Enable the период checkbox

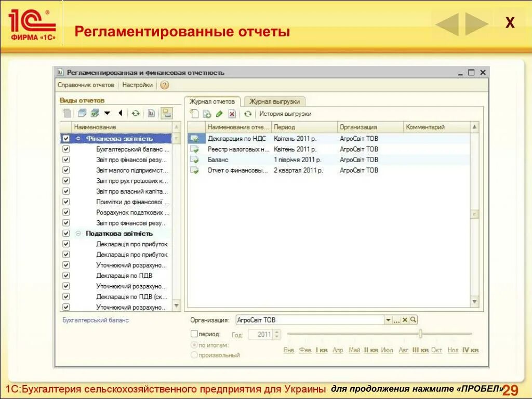(x=194, y=334)
